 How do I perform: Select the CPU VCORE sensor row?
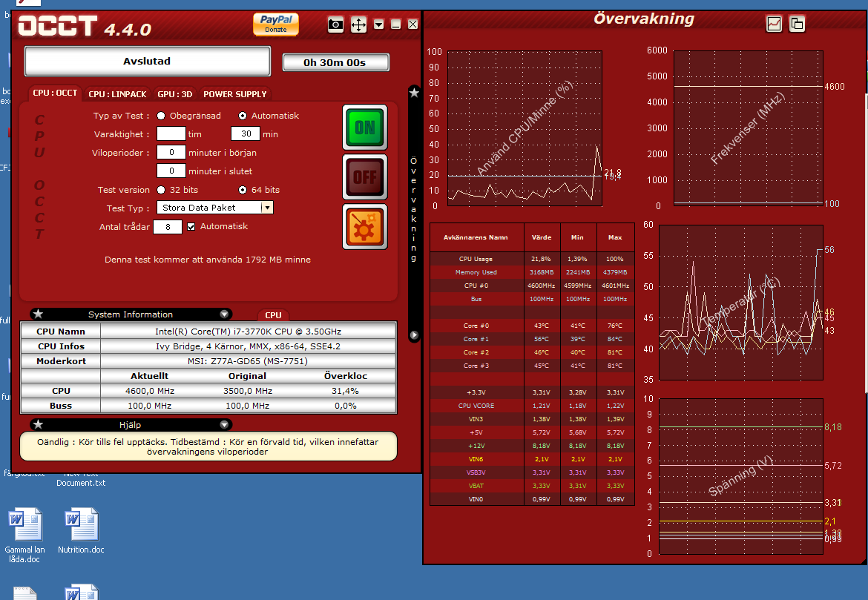coord(532,405)
